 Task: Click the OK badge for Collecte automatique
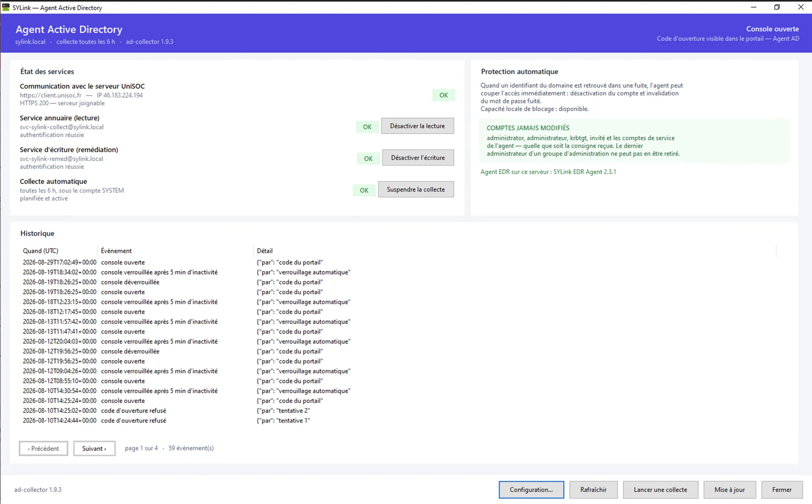click(364, 190)
